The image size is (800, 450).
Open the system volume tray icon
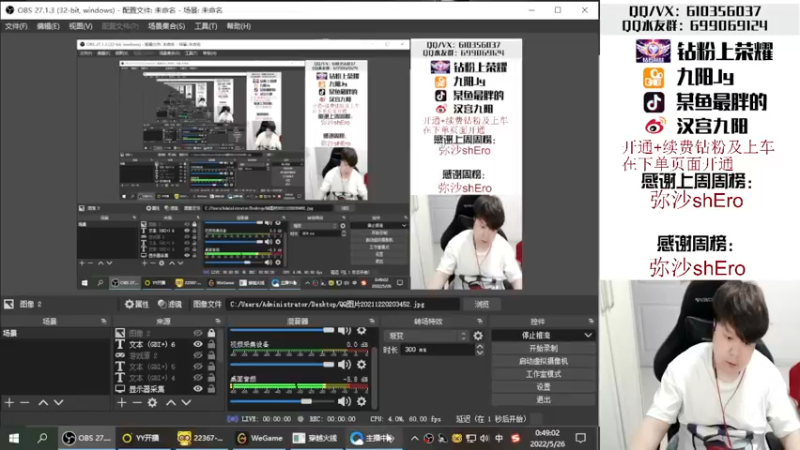click(x=484, y=438)
